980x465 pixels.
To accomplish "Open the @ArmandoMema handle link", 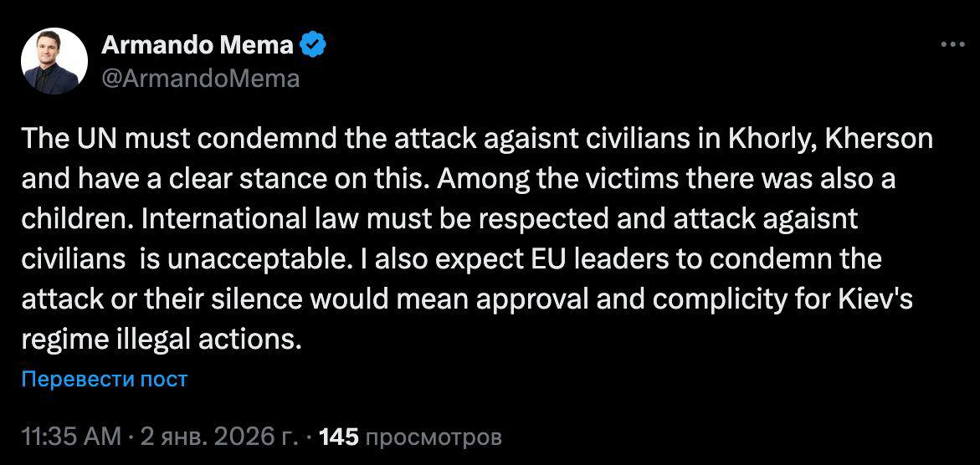I will 200,78.
